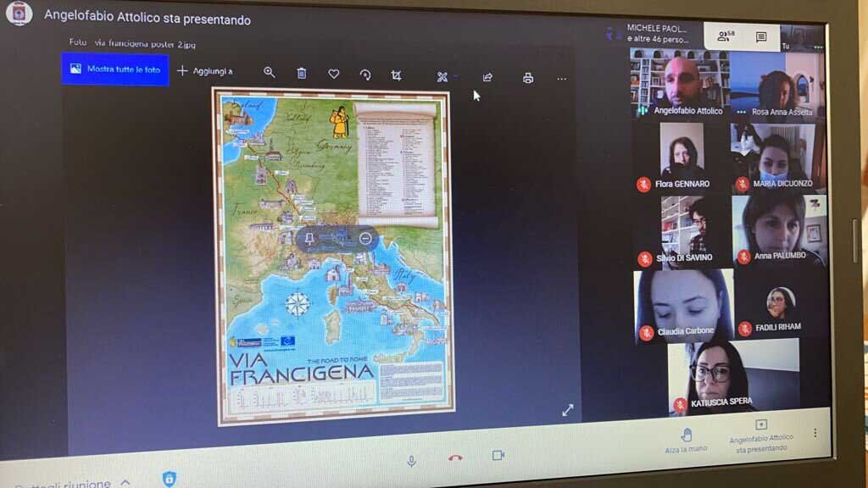This screenshot has height=488, width=868.
Task: Toggle the camera in the bottom bar
Action: [498, 455]
